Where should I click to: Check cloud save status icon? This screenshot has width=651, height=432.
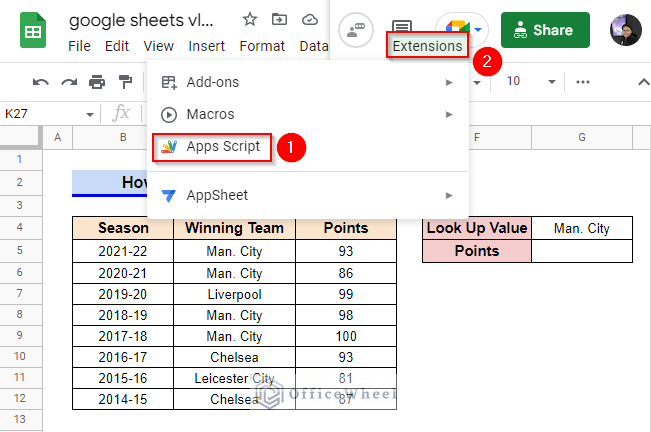[310, 20]
